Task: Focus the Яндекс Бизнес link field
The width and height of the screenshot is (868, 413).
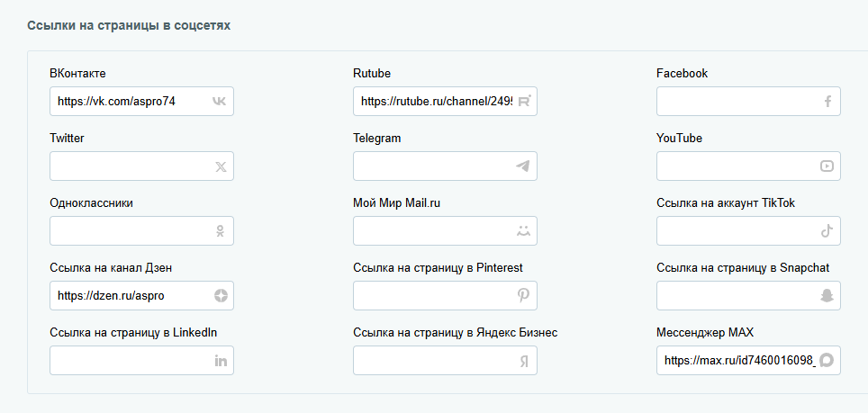Action: pyautogui.click(x=445, y=361)
